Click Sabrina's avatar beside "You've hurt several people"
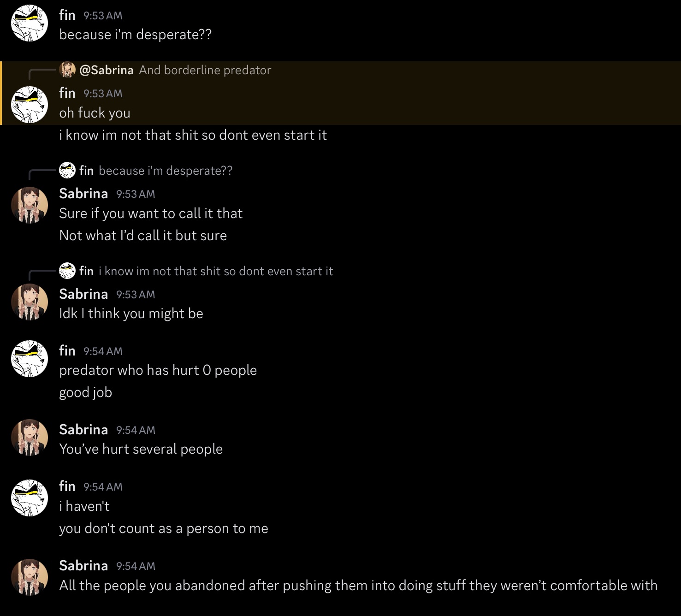 click(x=30, y=438)
